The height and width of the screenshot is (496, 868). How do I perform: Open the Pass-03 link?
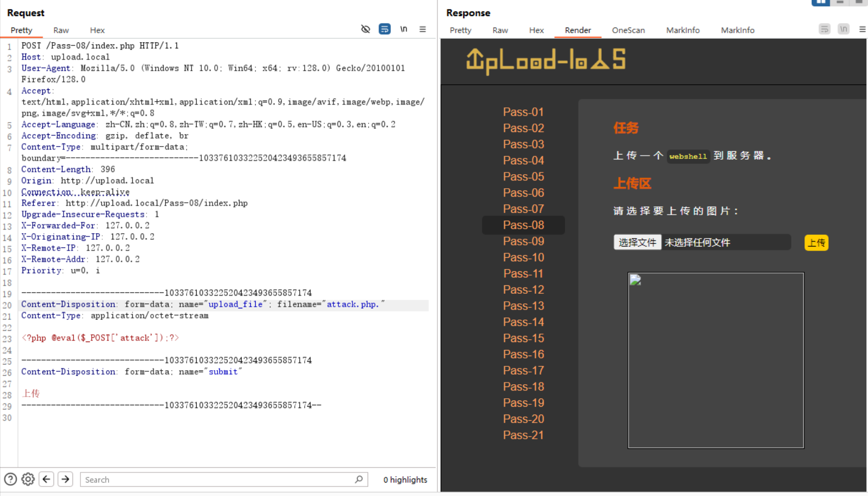(523, 144)
